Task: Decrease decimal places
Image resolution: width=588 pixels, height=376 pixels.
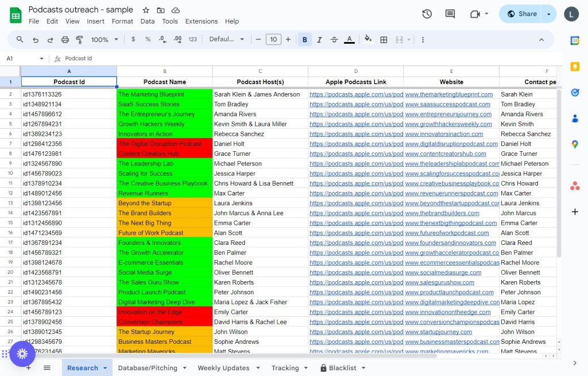Action: 163,39
